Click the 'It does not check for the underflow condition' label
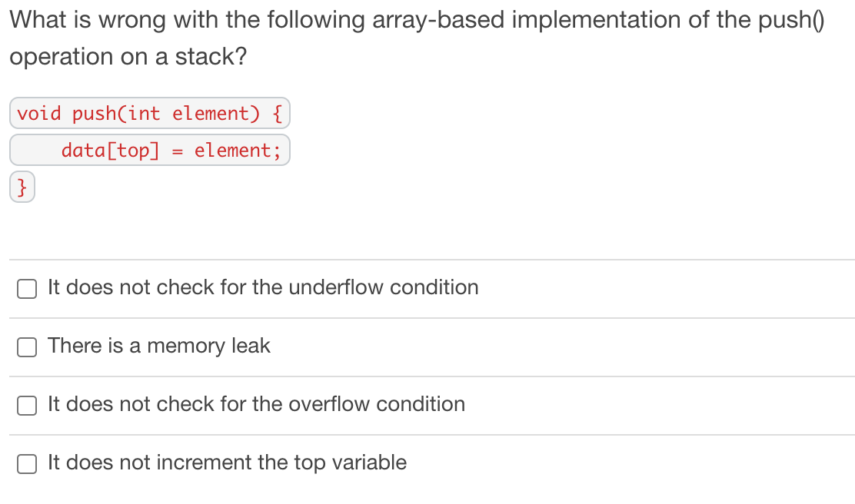This screenshot has height=504, width=855. coord(263,287)
